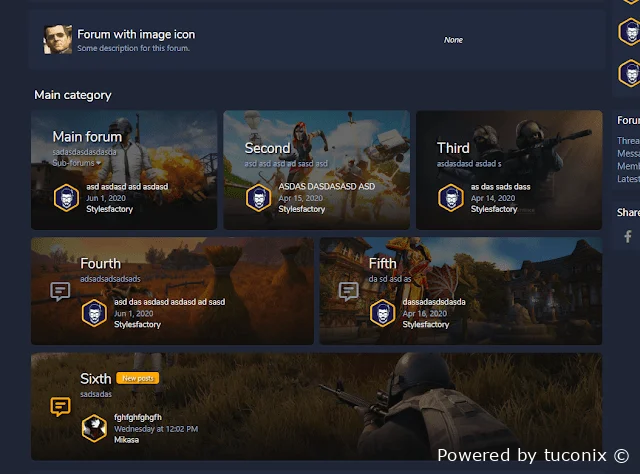The image size is (640, 474).
Task: Click 'Wednesday at 12:02 PM' timestamp
Action: click(156, 429)
